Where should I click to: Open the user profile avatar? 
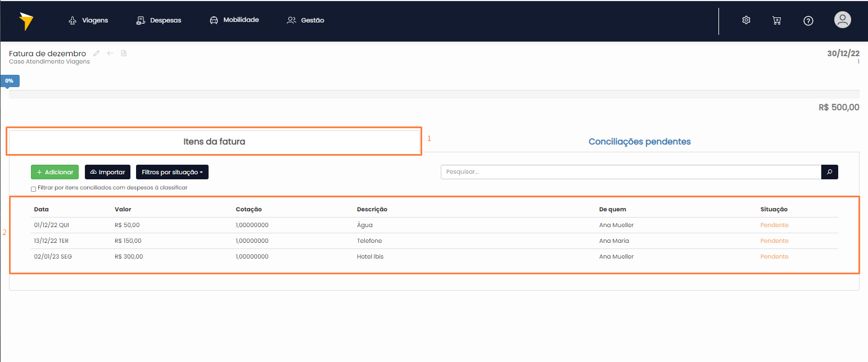[x=842, y=20]
